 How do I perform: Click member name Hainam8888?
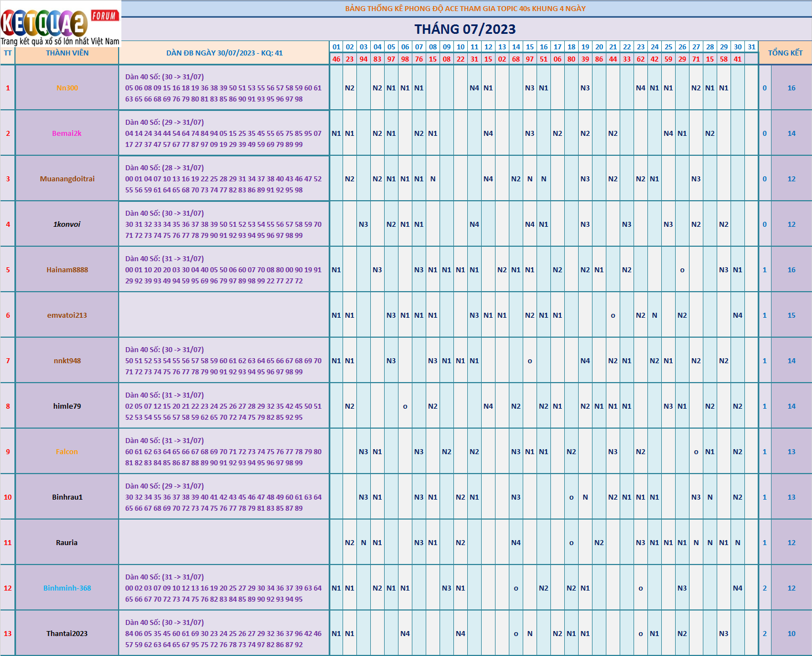67,270
